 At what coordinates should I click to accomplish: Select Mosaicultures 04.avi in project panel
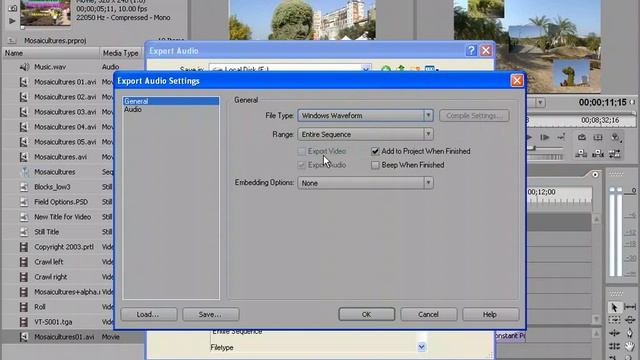[x=65, y=127]
